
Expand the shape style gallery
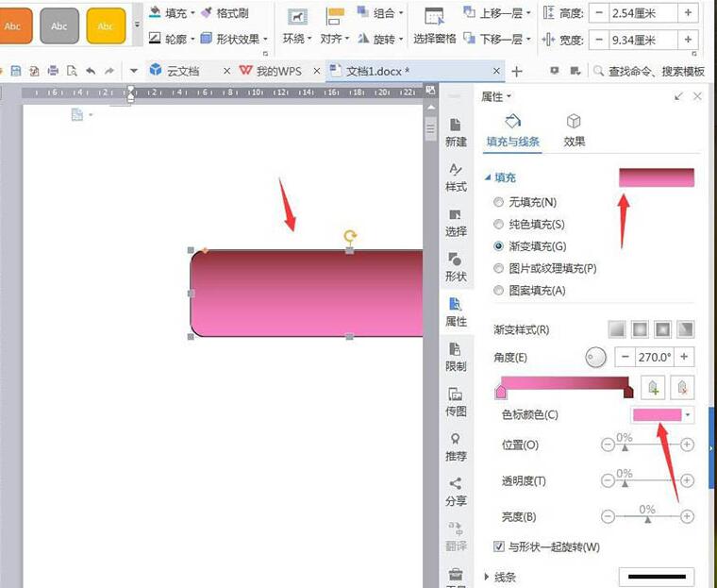click(x=137, y=25)
